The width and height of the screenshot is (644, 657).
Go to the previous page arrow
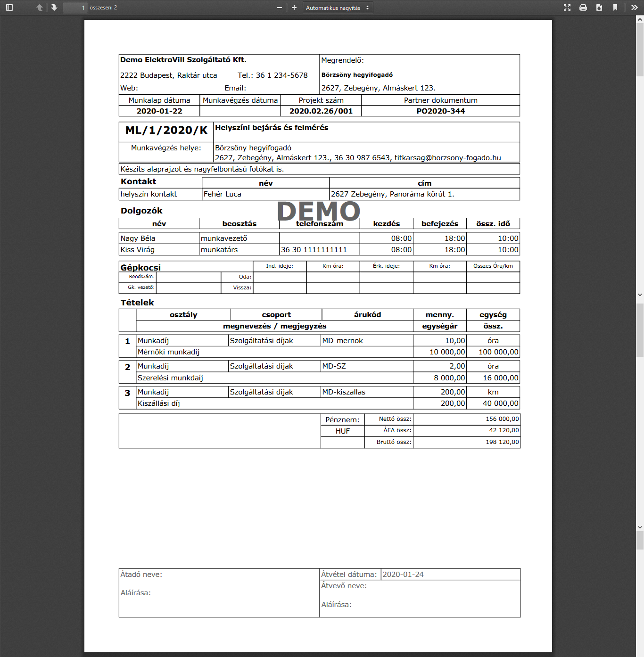point(40,8)
